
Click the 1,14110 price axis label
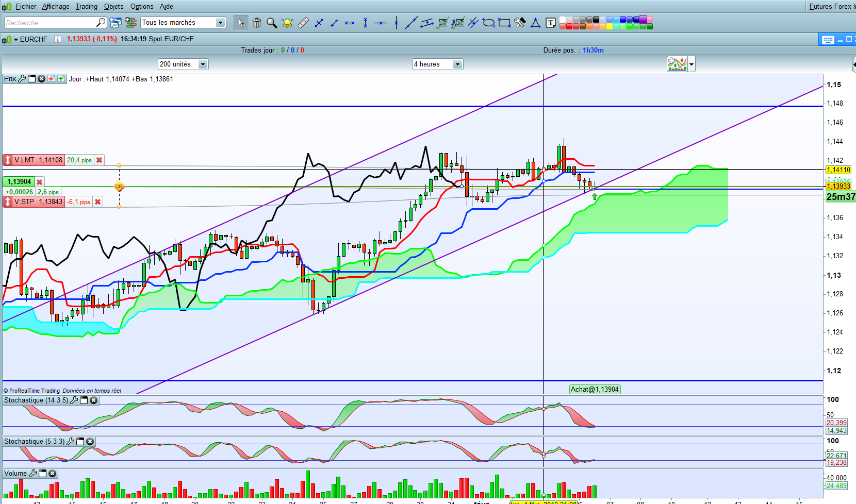[x=838, y=170]
